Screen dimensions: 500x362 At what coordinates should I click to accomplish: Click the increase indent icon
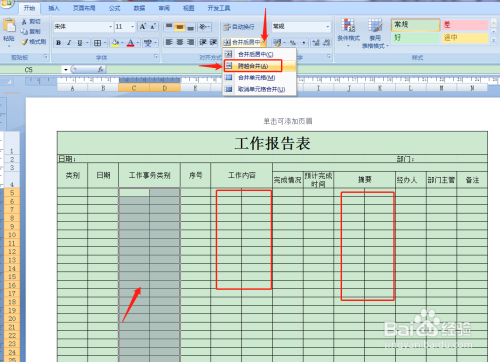213,42
